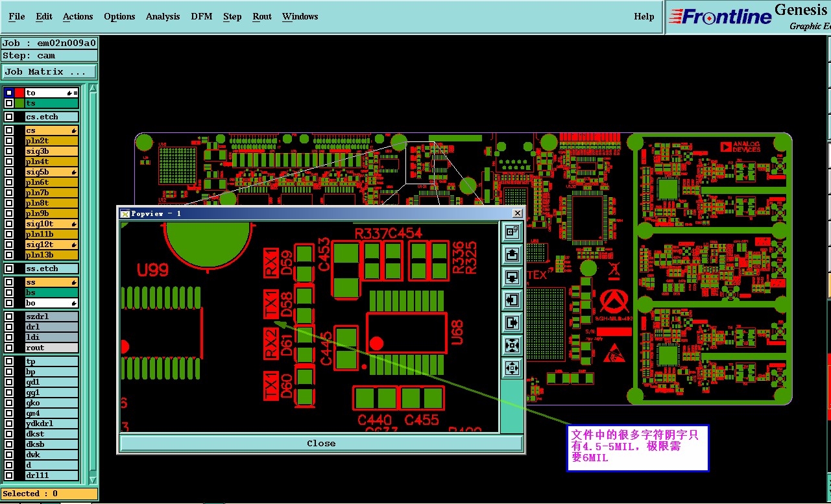831x504 pixels.
Task: Open the Step menu
Action: 232,16
